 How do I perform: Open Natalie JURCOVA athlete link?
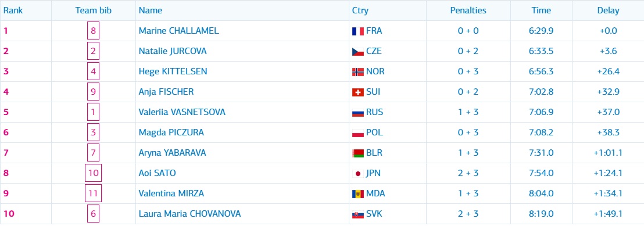click(x=173, y=51)
